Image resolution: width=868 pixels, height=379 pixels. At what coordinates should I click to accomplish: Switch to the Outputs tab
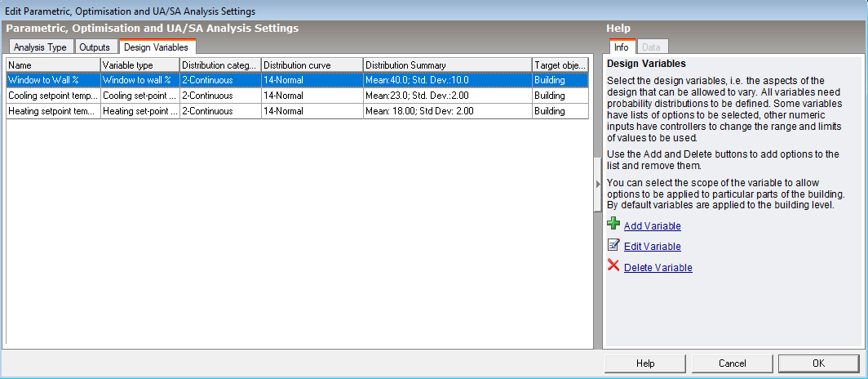95,47
